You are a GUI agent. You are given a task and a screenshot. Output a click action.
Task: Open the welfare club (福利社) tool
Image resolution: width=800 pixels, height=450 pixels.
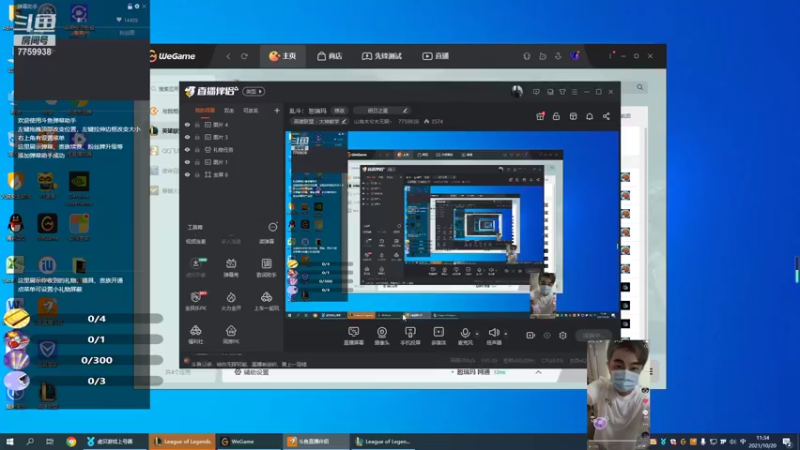click(x=196, y=334)
